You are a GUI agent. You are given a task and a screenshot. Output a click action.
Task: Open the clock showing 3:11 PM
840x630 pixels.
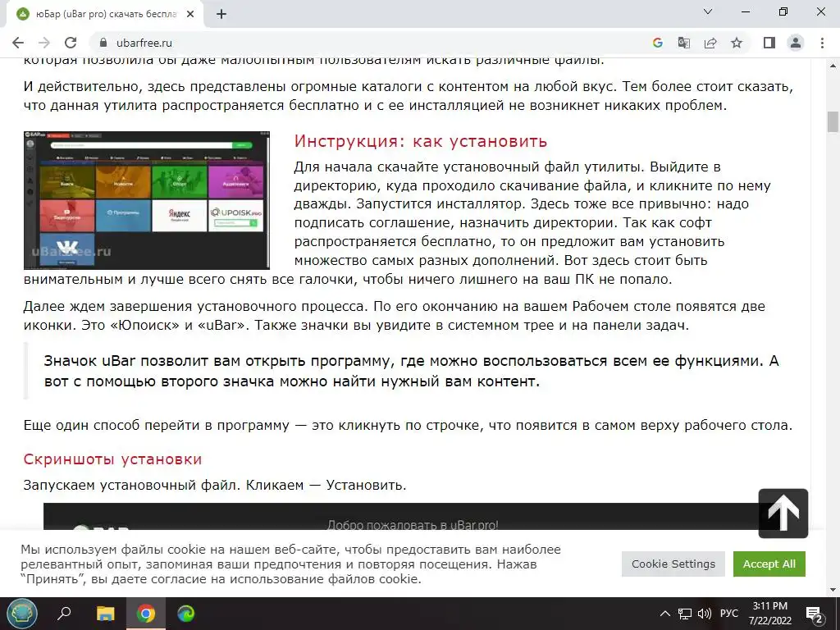(x=769, y=614)
